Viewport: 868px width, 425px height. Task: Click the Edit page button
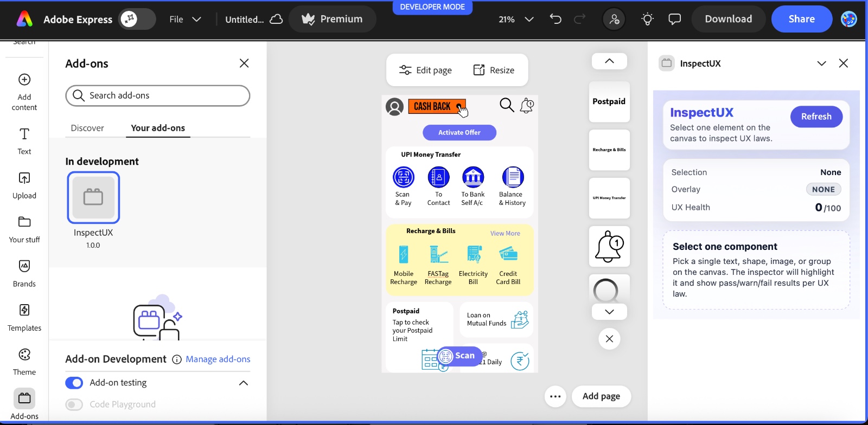(x=426, y=70)
